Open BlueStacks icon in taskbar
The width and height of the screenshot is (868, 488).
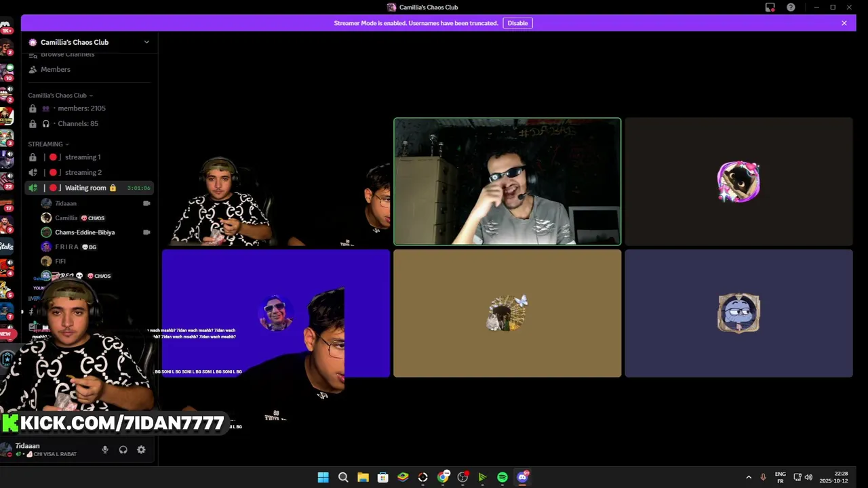[x=403, y=477]
